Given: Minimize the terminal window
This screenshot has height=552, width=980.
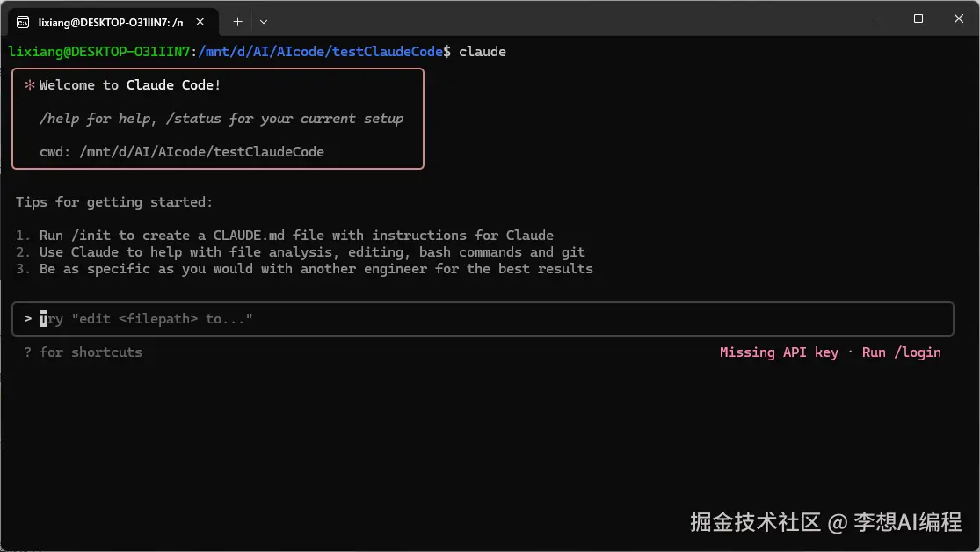Looking at the screenshot, I should (x=878, y=18).
